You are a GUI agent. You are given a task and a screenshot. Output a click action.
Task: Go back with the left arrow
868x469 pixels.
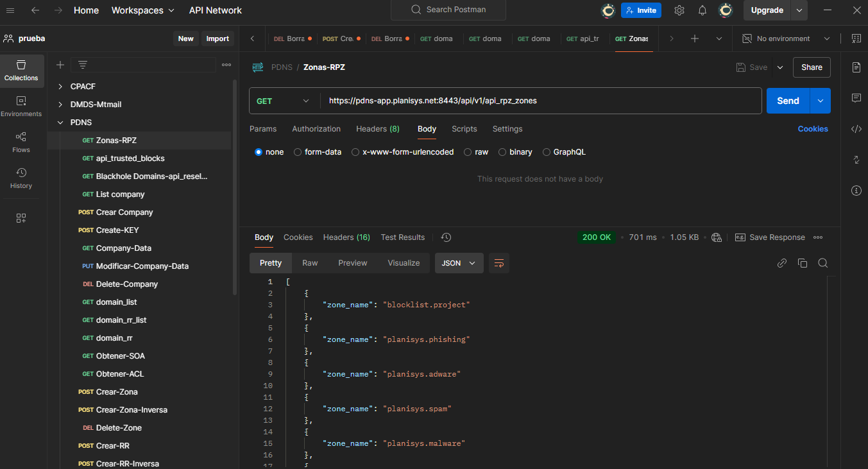(35, 10)
